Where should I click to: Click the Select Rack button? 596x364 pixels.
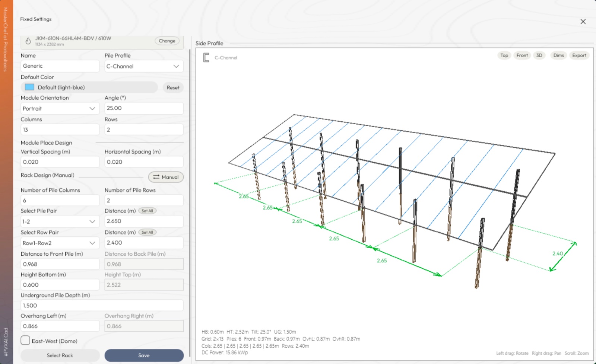(60, 355)
